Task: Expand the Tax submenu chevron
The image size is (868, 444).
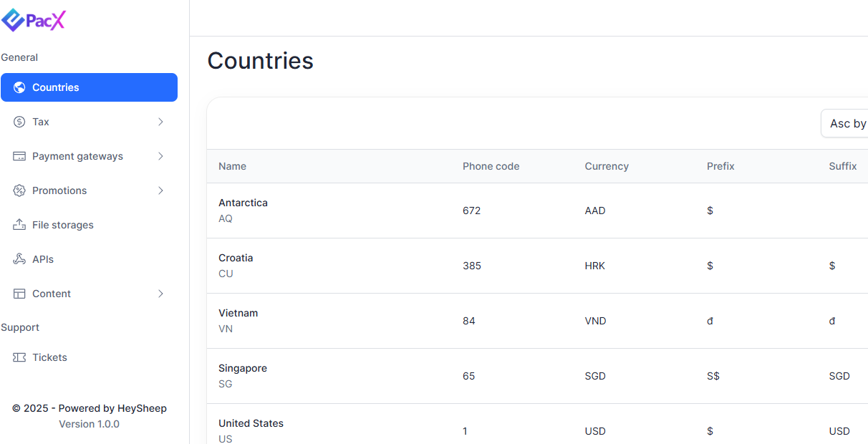Action: coord(160,122)
